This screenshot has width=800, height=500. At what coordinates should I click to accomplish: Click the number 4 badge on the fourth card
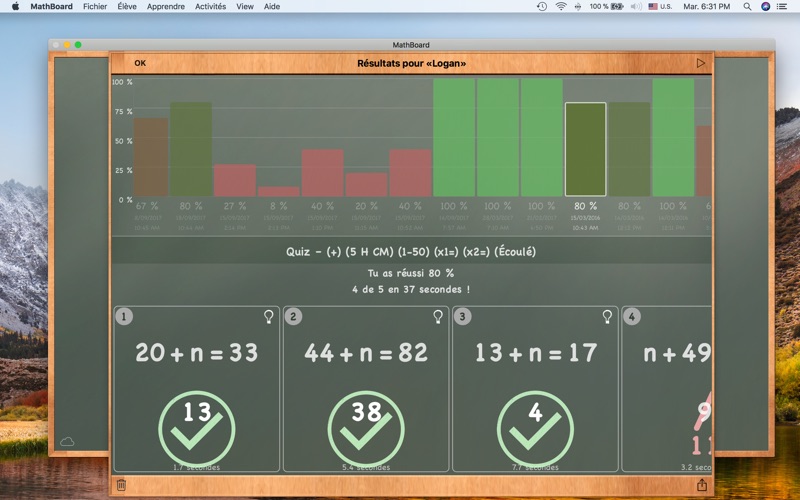pos(632,317)
